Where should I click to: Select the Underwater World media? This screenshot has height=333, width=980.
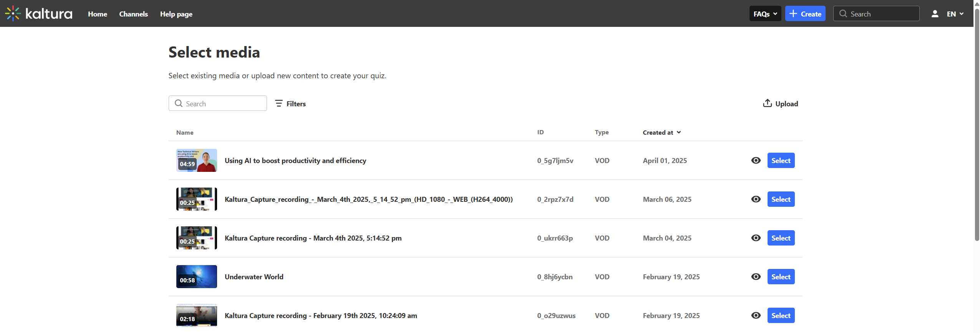coord(781,277)
